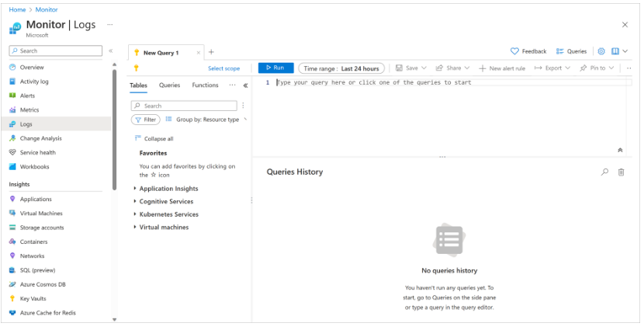Click the Time range Last 24 hours pill
This screenshot has height=330, width=644.
[x=342, y=68]
